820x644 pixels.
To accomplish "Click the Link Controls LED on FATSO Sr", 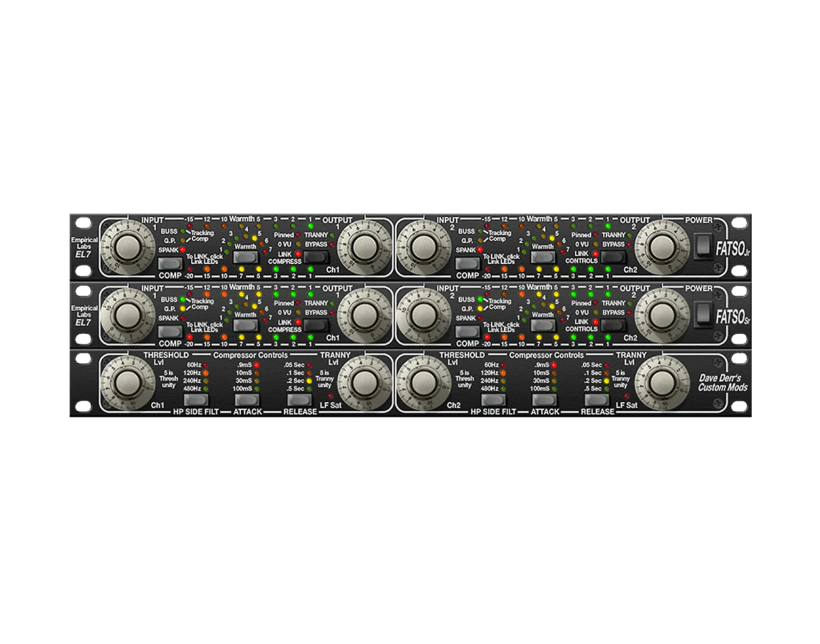I will (x=595, y=322).
